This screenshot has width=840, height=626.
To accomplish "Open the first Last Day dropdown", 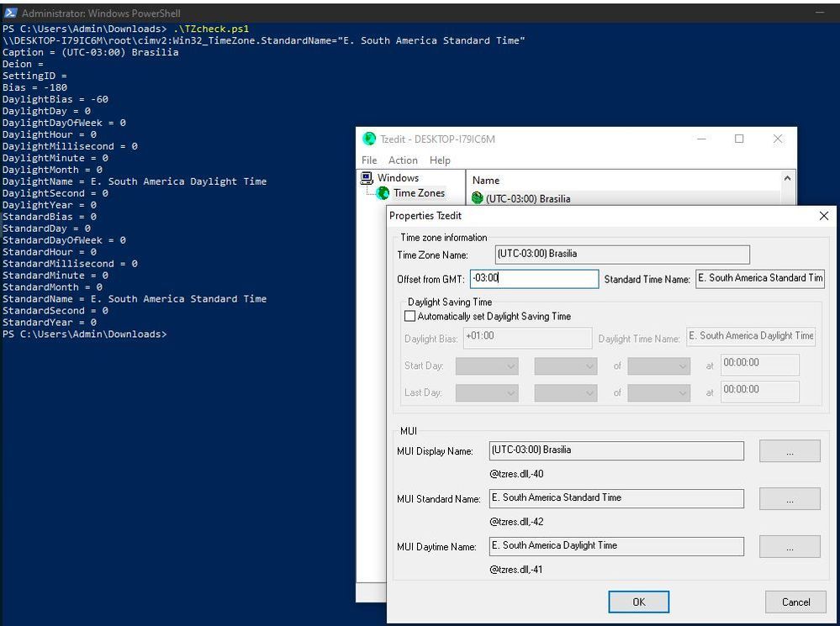I will point(487,393).
